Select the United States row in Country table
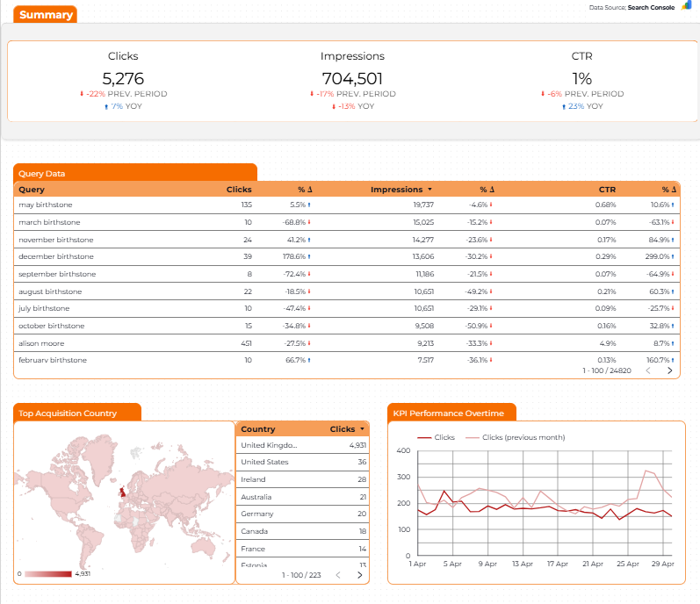 coord(303,462)
